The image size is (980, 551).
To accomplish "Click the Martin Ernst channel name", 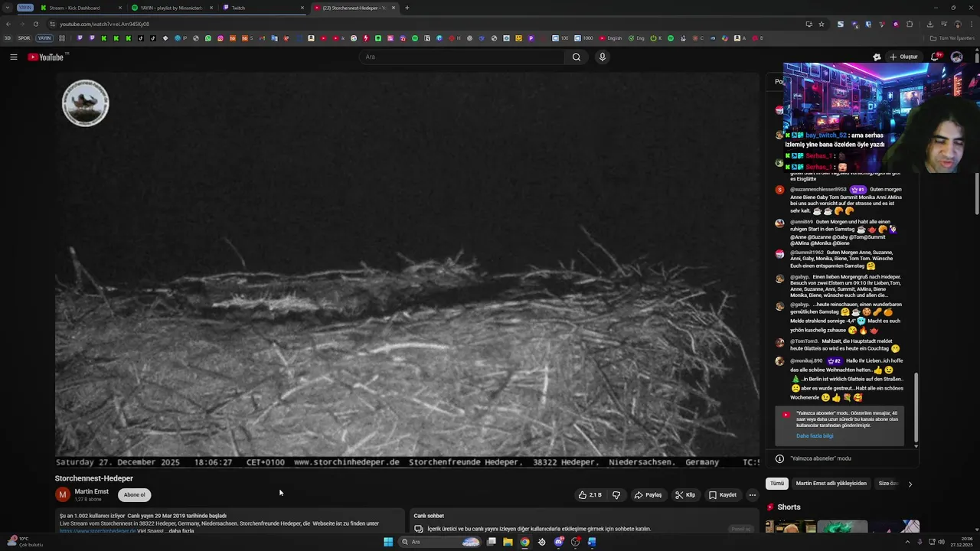I will (92, 491).
